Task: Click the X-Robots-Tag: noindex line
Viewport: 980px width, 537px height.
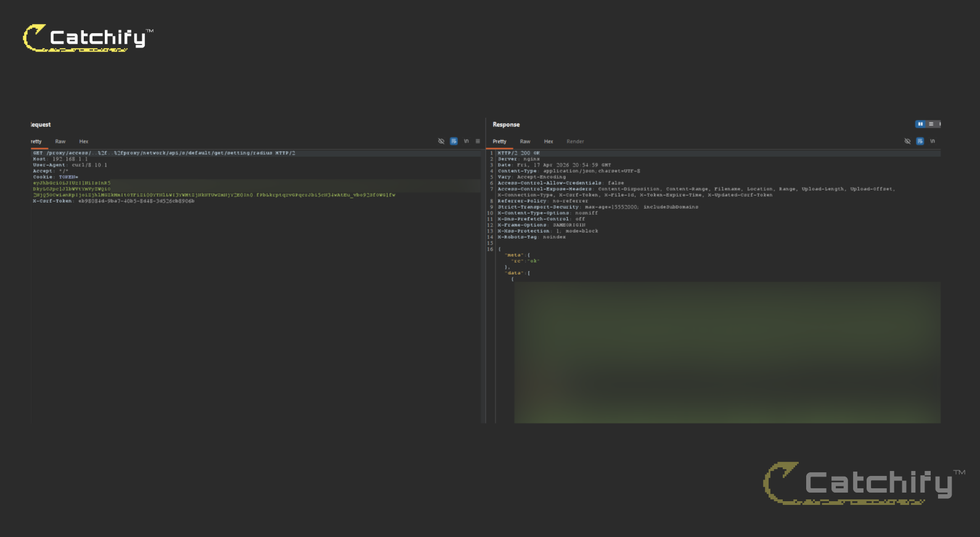Action: (x=532, y=237)
